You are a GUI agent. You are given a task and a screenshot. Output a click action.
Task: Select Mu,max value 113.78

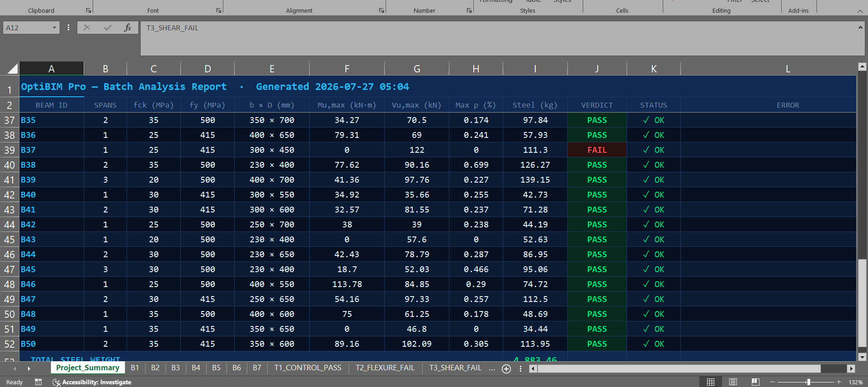point(347,284)
